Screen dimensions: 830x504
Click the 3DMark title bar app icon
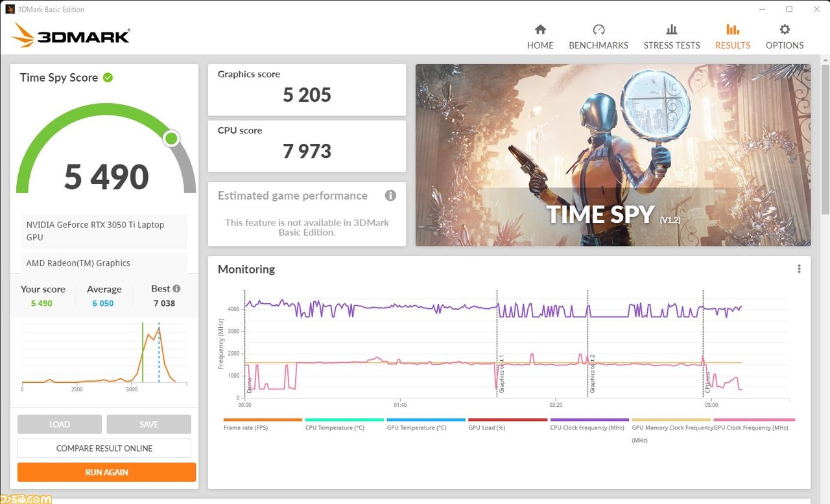click(x=10, y=9)
